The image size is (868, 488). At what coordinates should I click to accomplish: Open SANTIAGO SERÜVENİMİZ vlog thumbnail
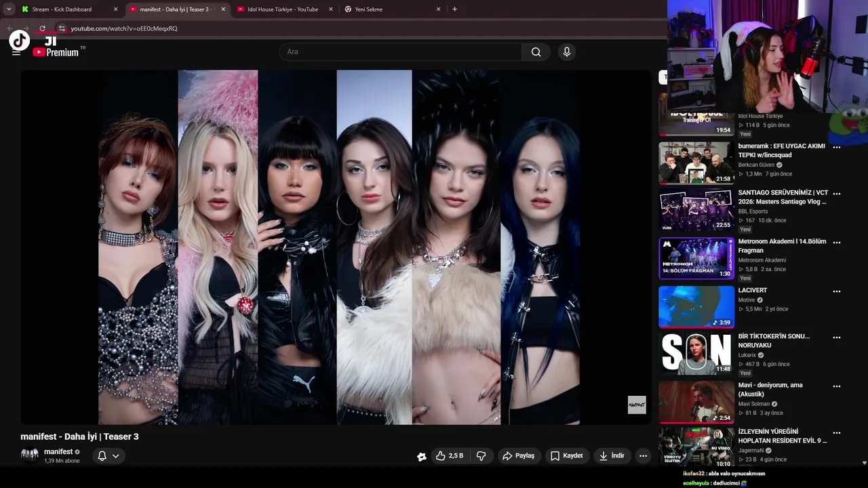pyautogui.click(x=696, y=209)
